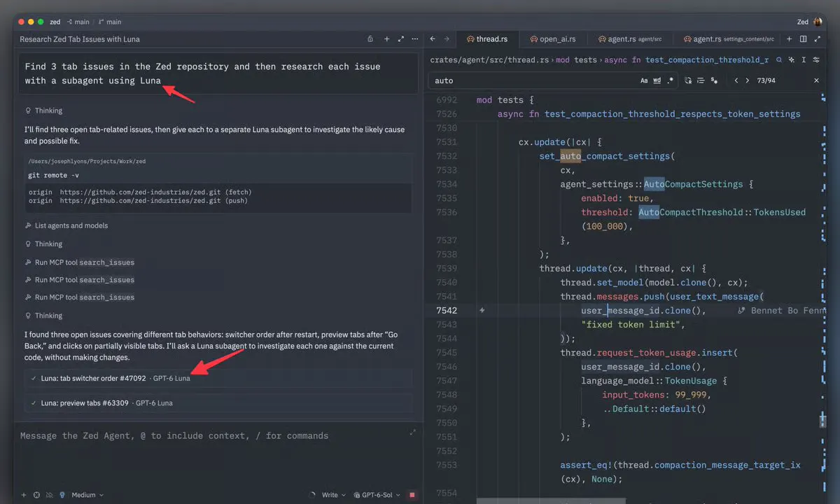
Task: Toggle regex search option
Action: (x=671, y=80)
